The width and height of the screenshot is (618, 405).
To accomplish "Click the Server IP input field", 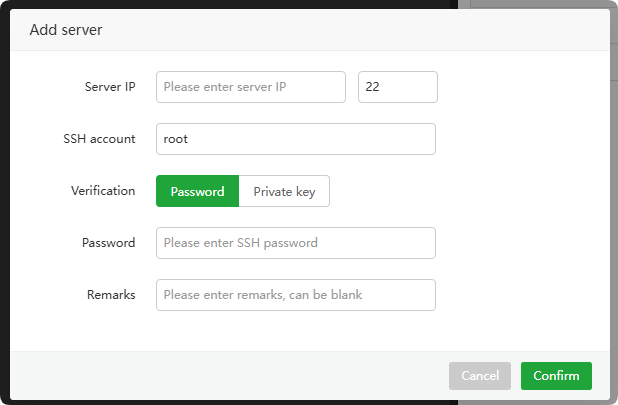I will pos(250,87).
